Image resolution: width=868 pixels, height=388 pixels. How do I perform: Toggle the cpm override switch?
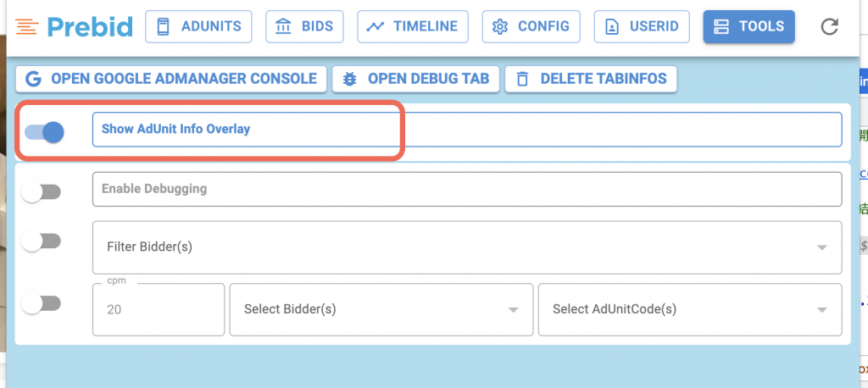point(41,303)
